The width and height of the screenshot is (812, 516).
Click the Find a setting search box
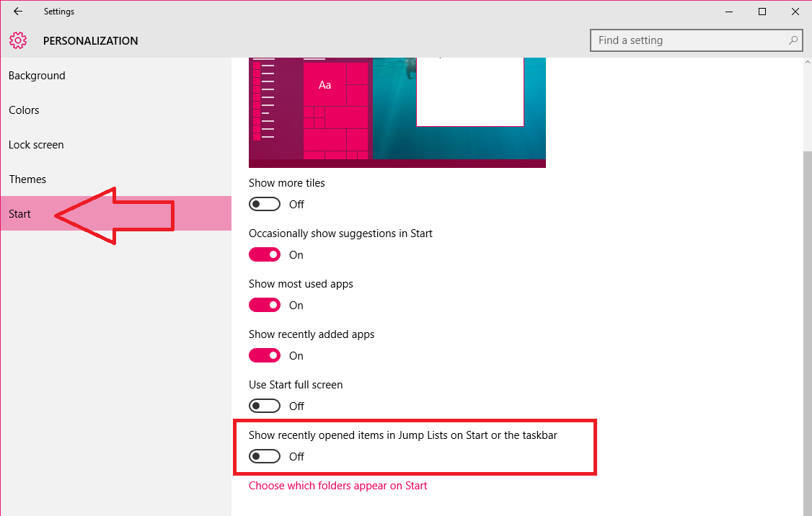[685, 40]
